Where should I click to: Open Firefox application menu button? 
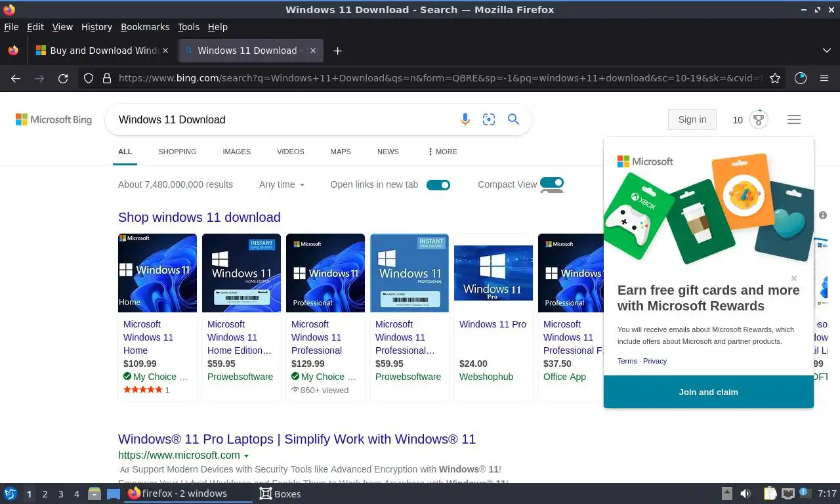click(x=824, y=78)
